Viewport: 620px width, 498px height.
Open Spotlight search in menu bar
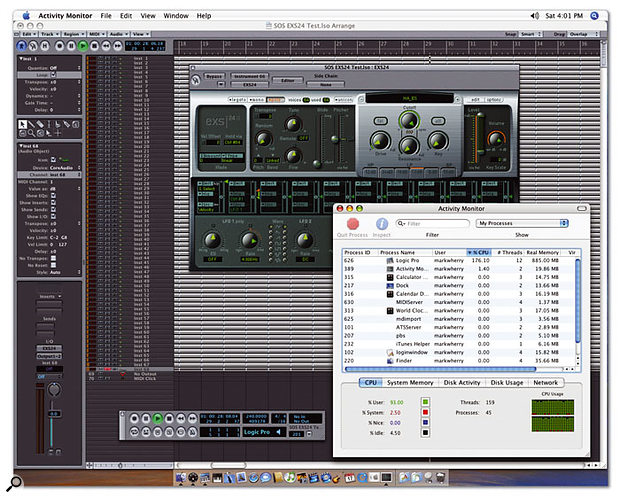click(x=594, y=15)
